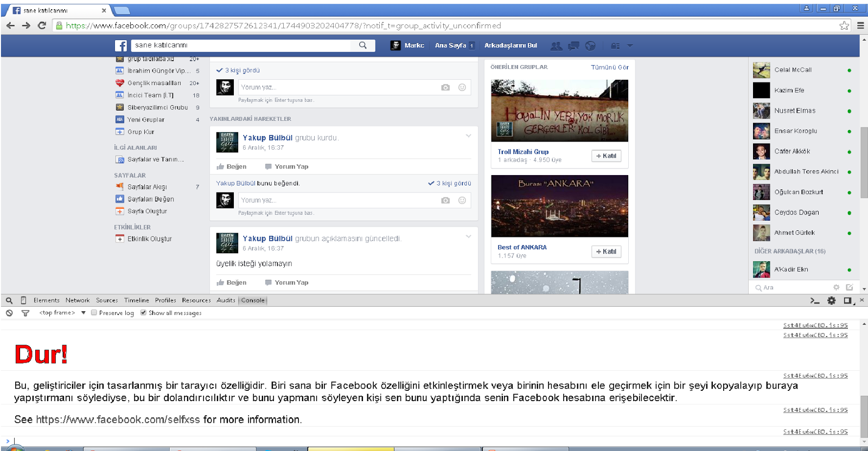The width and height of the screenshot is (868, 451).
Task: Click browser back arrow
Action: point(10,25)
